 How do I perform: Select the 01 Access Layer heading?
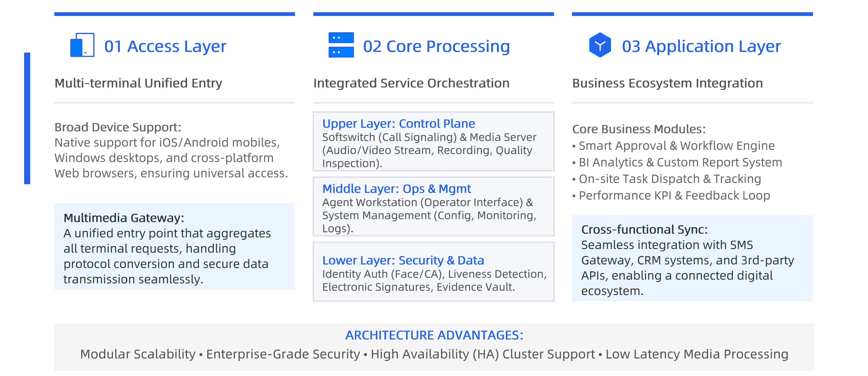165,46
